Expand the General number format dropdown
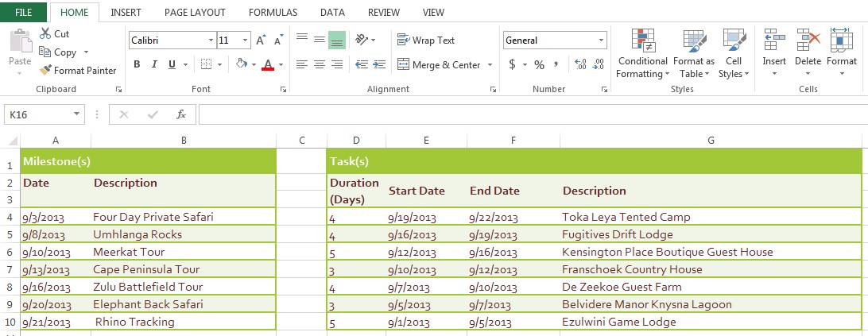 [601, 40]
